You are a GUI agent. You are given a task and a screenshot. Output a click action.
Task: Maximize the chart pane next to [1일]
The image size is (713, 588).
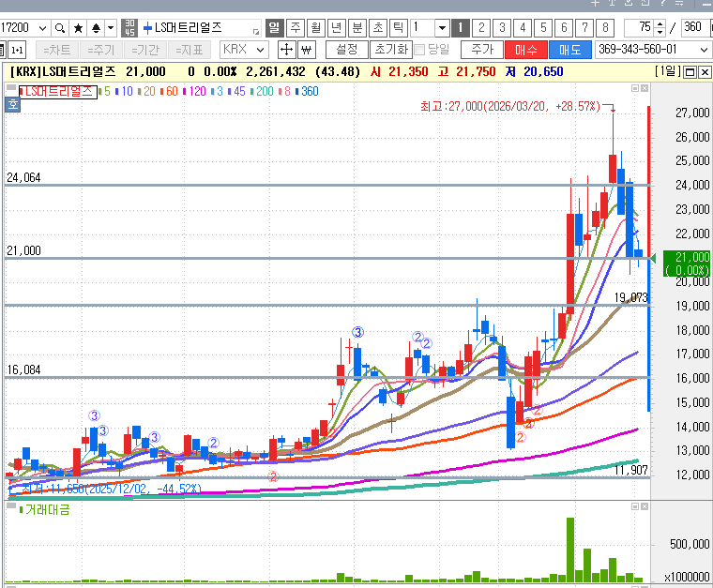(690, 72)
